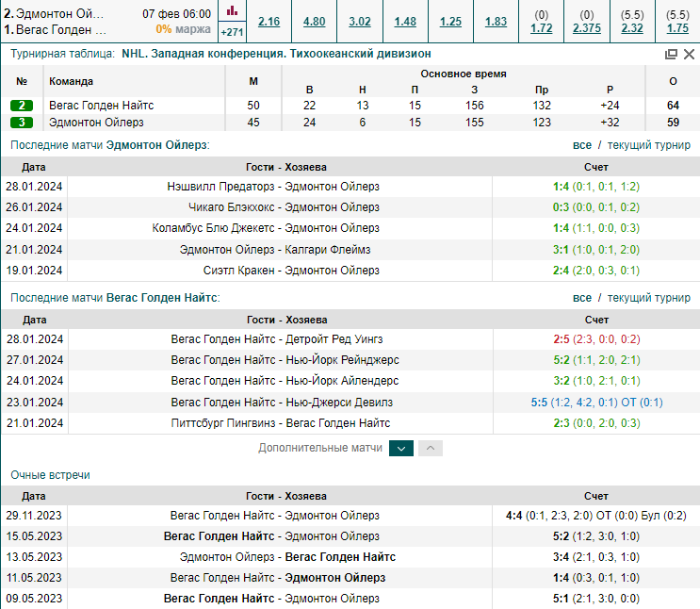The height and width of the screenshot is (609, 700).
Task: Expand additional matches with down chevron
Action: pos(401,448)
